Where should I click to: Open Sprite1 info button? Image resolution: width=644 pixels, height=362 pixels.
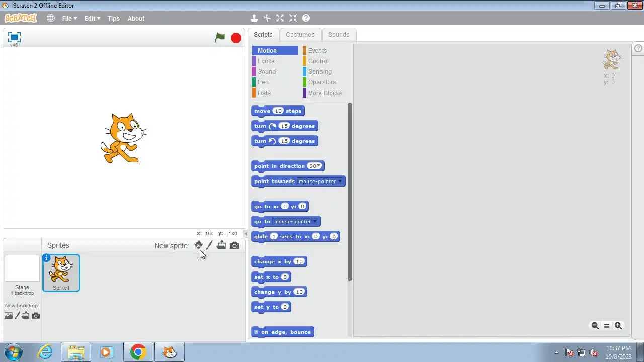pos(47,258)
